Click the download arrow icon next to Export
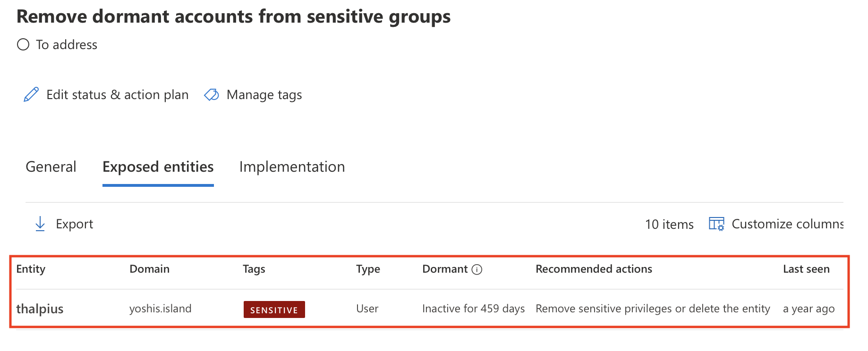This screenshot has height=351, width=868. 40,224
